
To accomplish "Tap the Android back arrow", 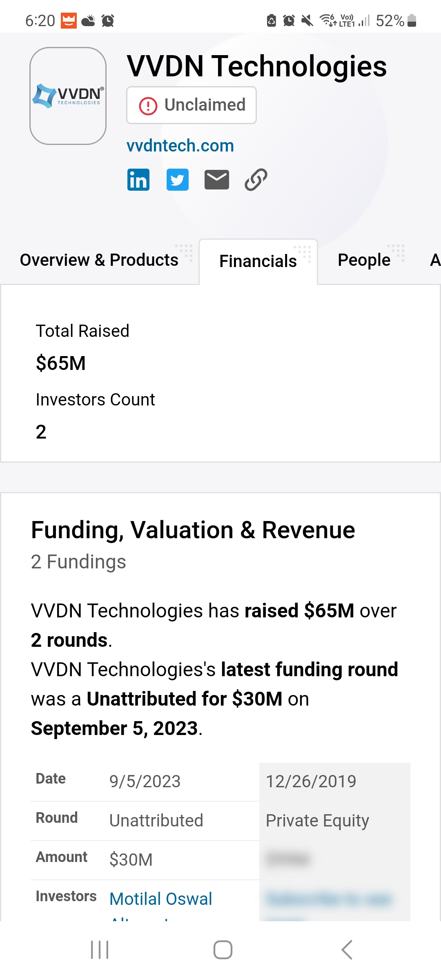I will (x=347, y=949).
